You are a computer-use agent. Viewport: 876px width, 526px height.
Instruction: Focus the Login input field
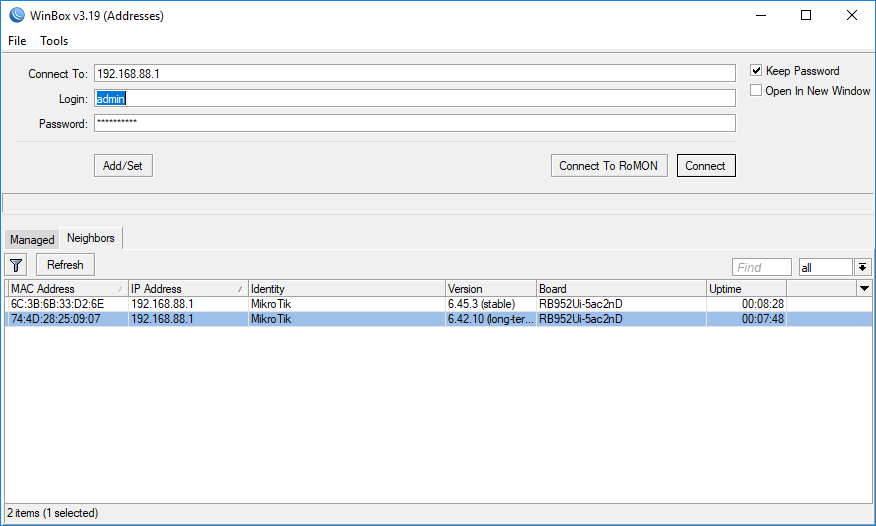pyautogui.click(x=415, y=98)
